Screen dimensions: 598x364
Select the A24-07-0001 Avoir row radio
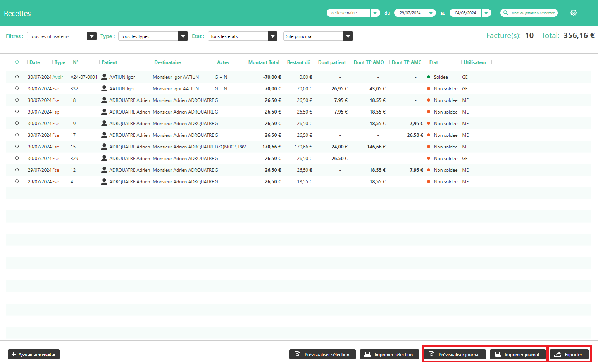pyautogui.click(x=17, y=77)
